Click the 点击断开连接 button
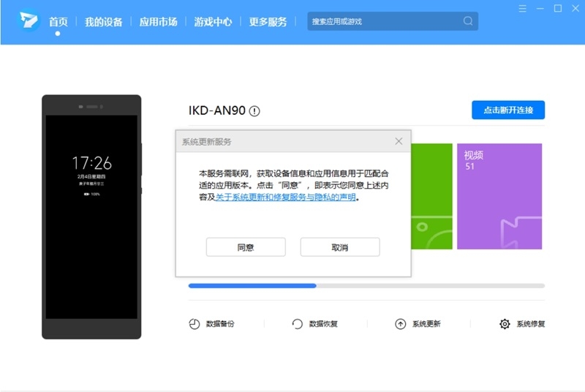The width and height of the screenshot is (585, 392). click(508, 110)
